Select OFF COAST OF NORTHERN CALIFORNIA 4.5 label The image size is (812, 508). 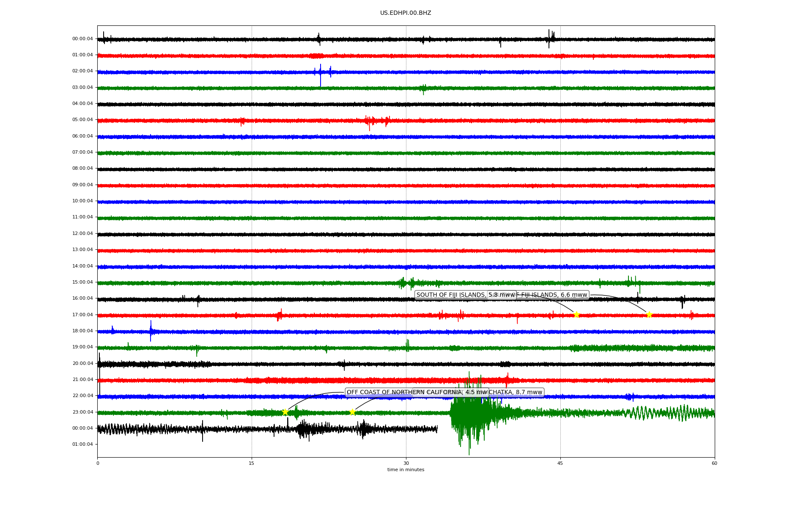[x=417, y=392]
